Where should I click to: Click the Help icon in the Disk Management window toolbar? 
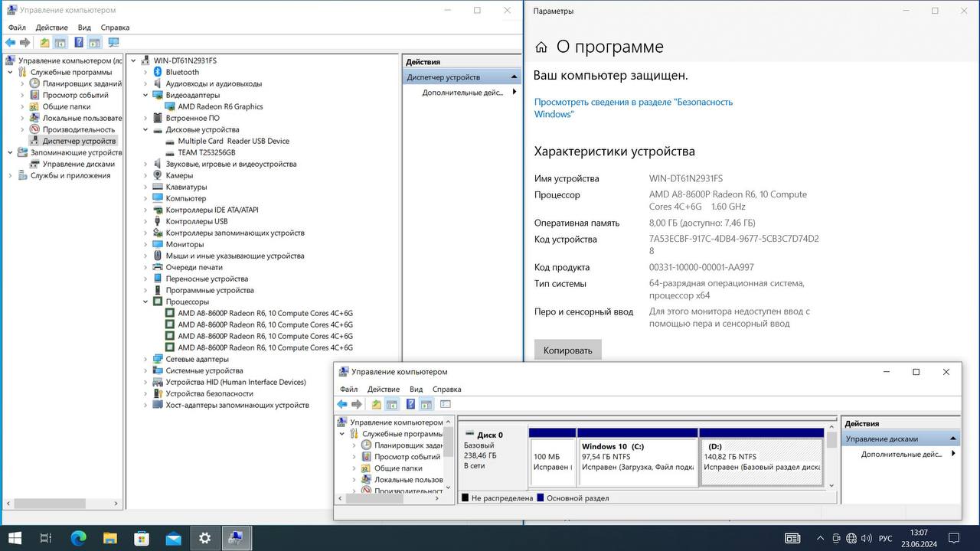(x=410, y=404)
